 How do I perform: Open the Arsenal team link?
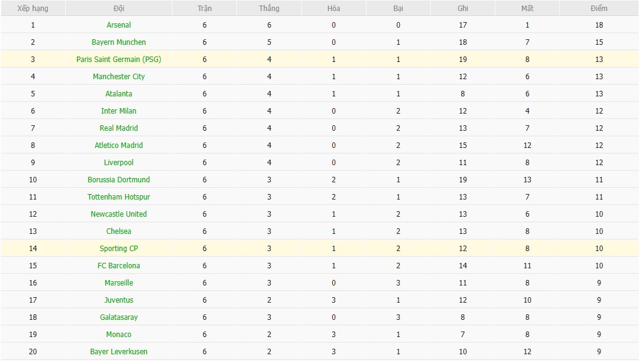click(118, 25)
